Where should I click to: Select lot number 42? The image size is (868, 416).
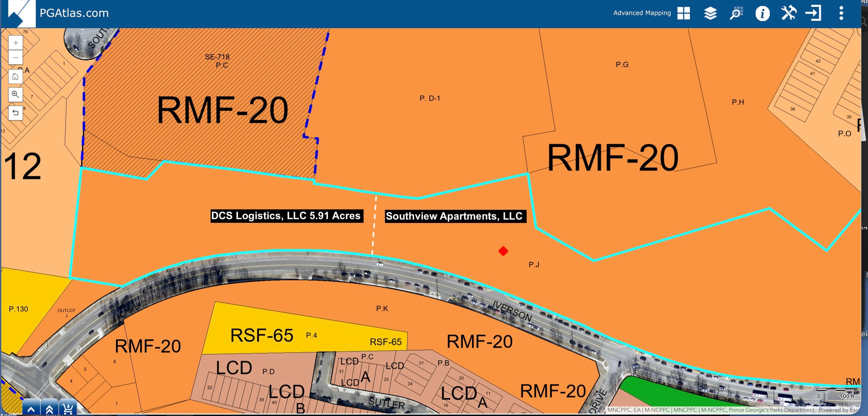(818, 61)
